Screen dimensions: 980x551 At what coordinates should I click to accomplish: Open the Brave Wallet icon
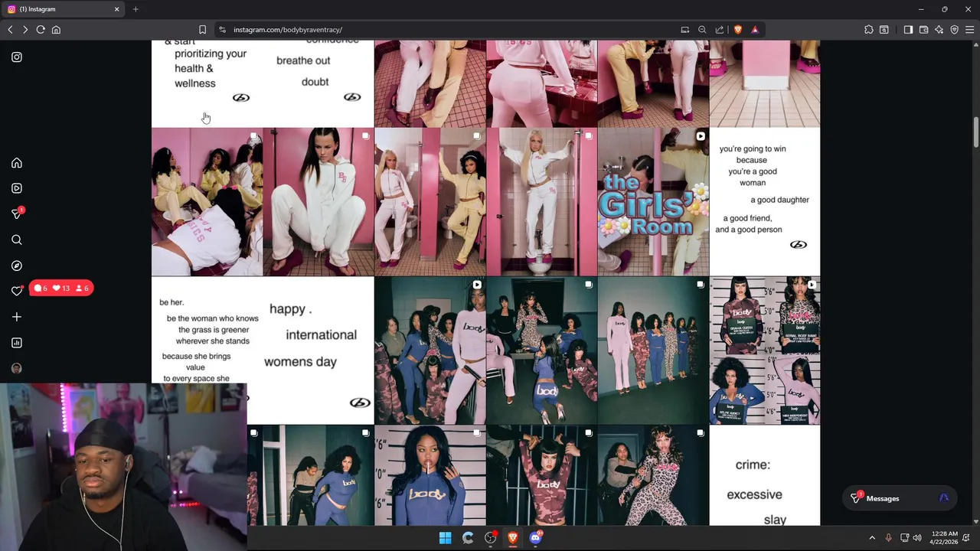tap(923, 30)
